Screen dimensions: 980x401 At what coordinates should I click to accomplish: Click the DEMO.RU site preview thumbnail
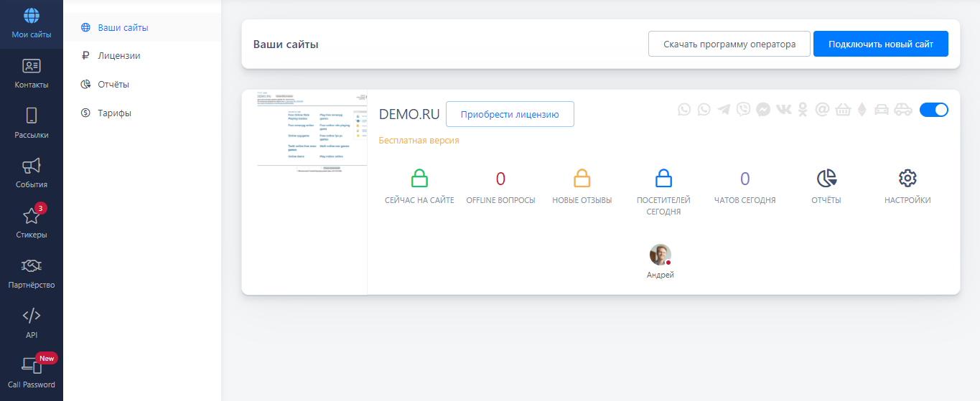coord(305,133)
